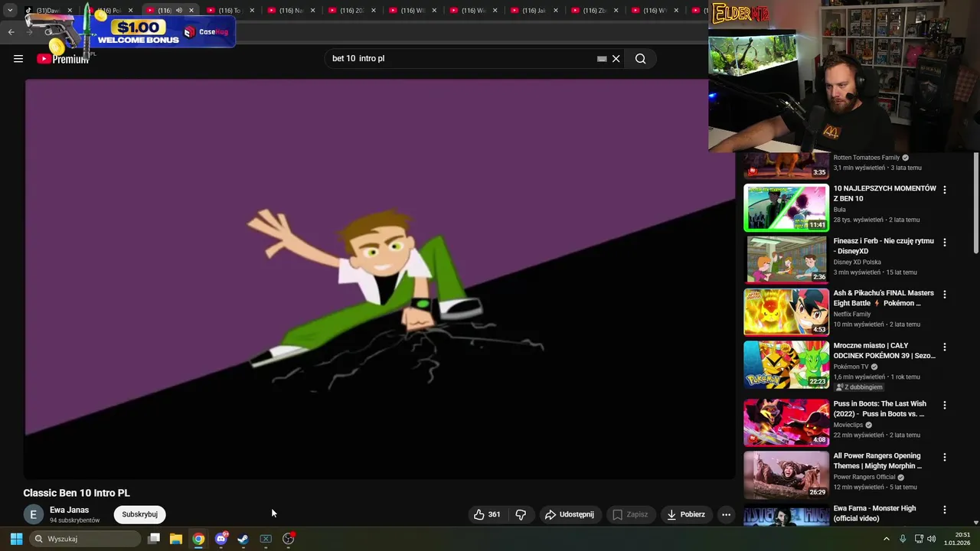980x551 pixels.
Task: Play 10 Najlepszych Momentów z Ben 10 thumbnail
Action: click(x=786, y=207)
